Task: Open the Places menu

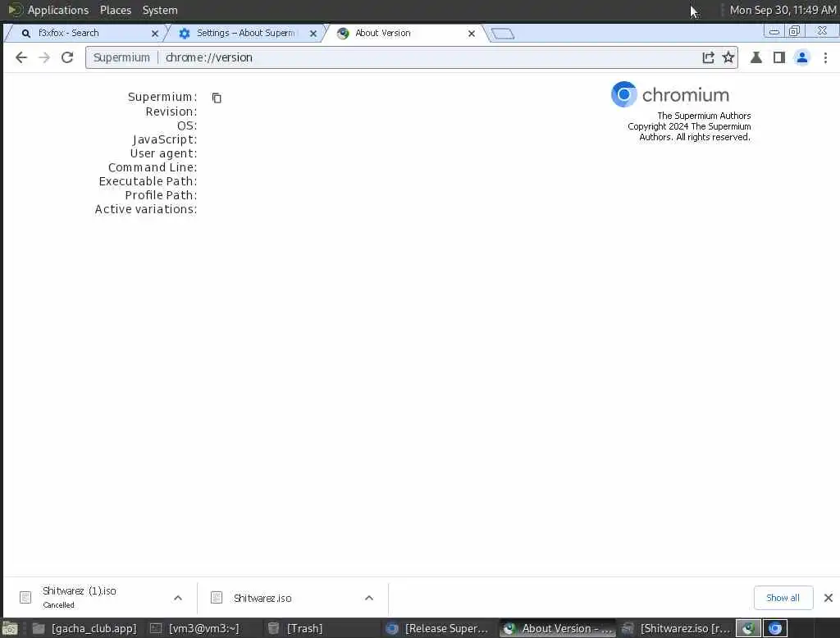Action: pyautogui.click(x=115, y=10)
